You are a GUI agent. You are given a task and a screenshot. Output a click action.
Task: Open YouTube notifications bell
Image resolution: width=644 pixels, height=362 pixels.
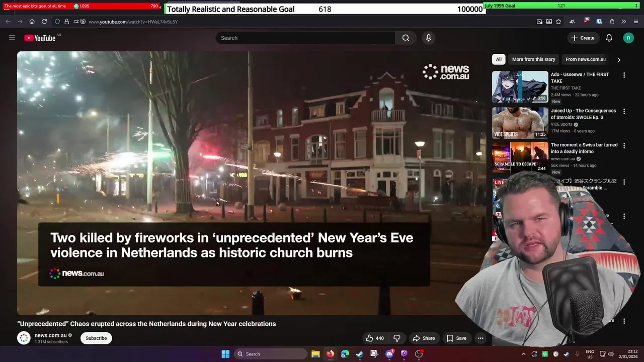[609, 38]
